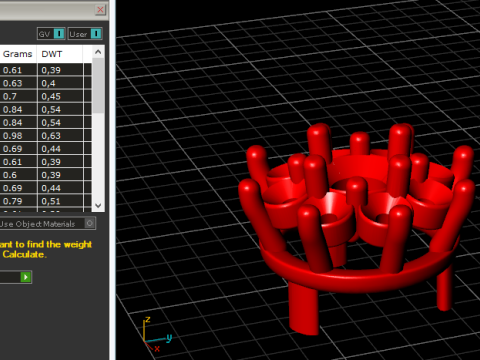This screenshot has height=360, width=480.
Task: Close the weight panel with the X button
Action: (x=100, y=10)
